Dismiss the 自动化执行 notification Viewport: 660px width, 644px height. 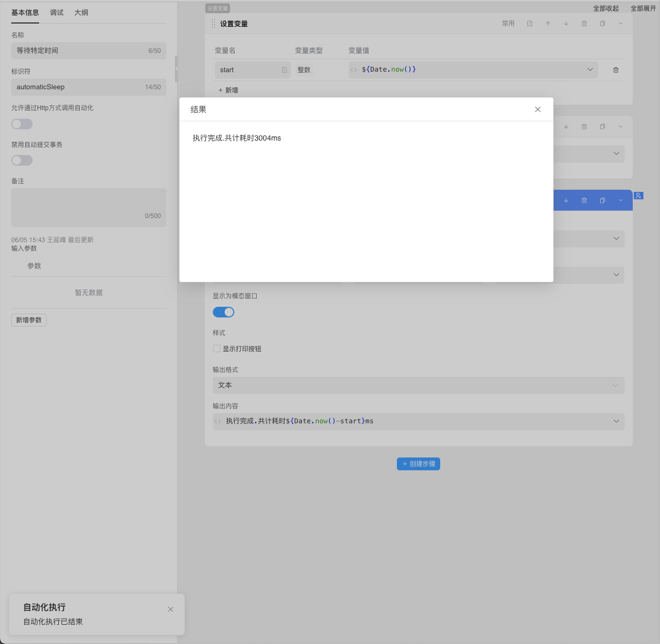[171, 609]
